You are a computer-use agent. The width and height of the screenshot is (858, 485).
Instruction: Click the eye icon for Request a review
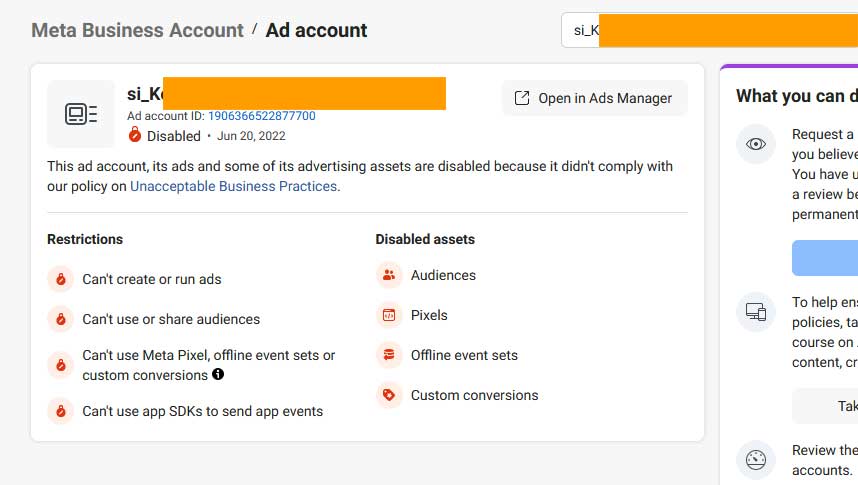(756, 144)
